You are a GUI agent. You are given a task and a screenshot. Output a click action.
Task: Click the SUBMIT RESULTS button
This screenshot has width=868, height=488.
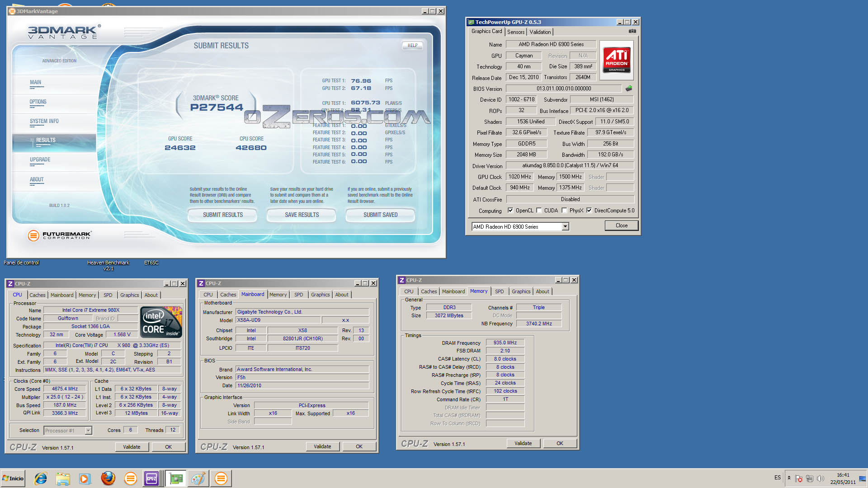tap(222, 215)
